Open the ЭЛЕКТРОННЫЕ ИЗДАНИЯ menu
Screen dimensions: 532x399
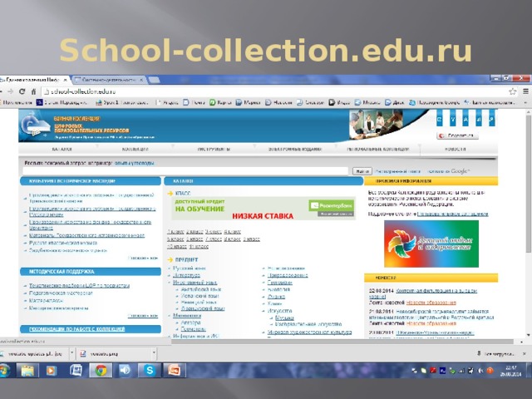point(294,149)
